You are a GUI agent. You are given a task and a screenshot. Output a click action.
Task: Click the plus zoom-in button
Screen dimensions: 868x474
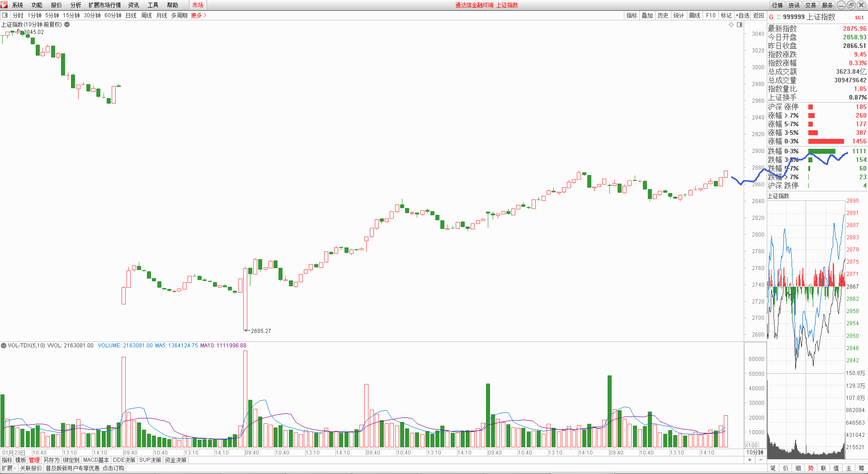point(750,460)
